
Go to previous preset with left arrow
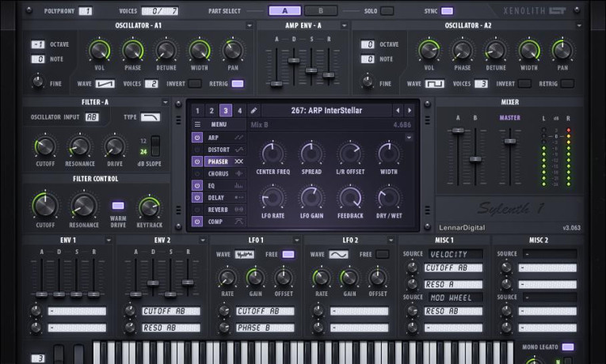[x=398, y=111]
